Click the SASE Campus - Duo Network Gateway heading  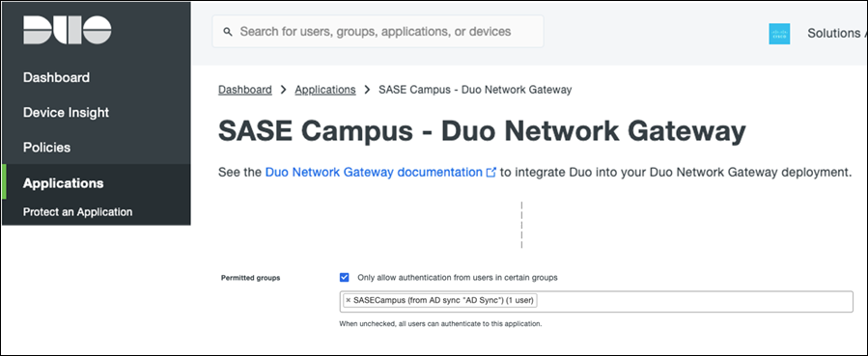pyautogui.click(x=482, y=131)
